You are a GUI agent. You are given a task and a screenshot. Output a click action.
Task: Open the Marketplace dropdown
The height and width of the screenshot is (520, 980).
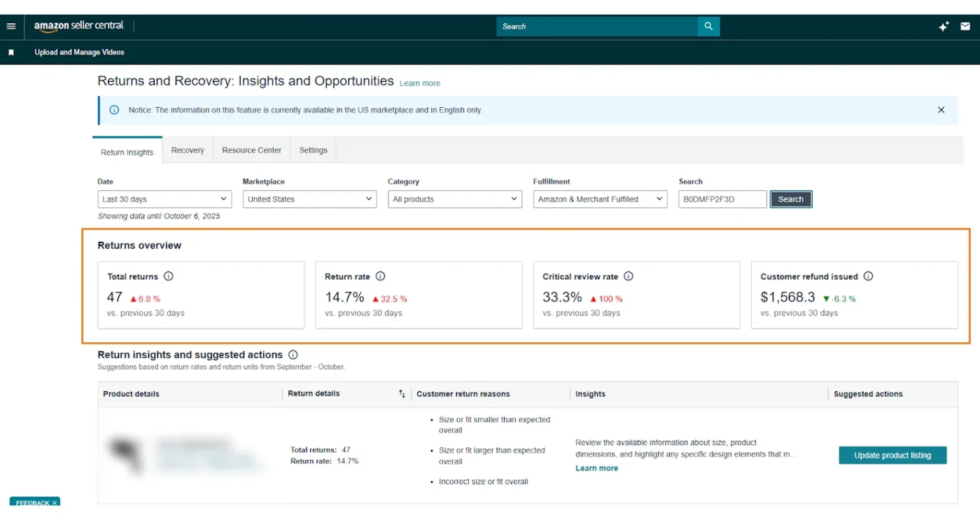point(309,199)
